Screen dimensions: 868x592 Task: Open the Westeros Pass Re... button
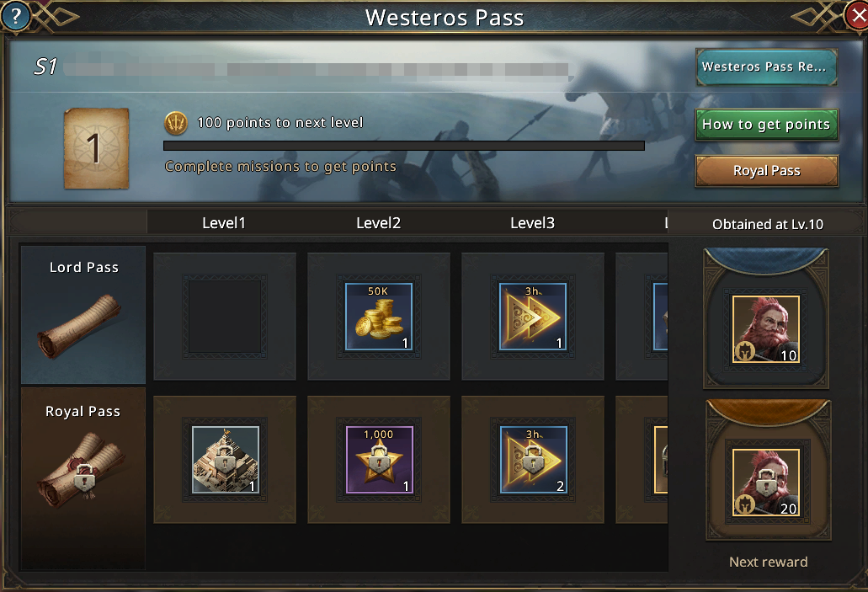766,67
